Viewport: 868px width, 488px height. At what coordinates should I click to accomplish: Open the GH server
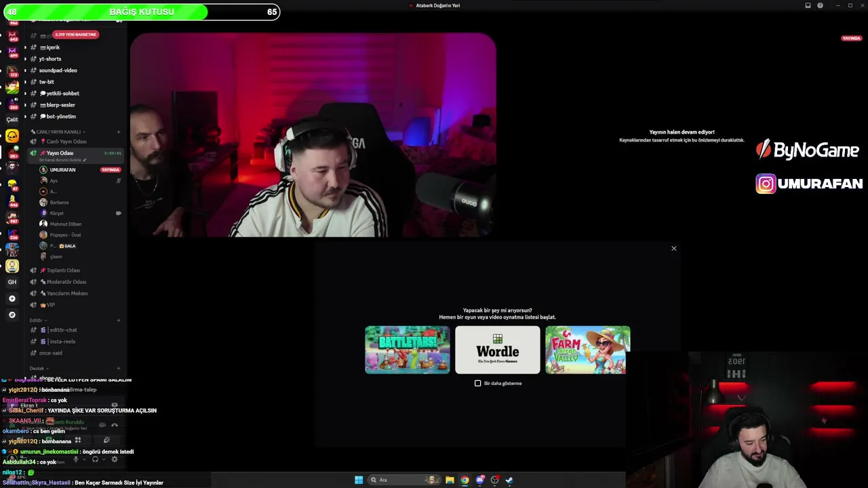point(12,282)
